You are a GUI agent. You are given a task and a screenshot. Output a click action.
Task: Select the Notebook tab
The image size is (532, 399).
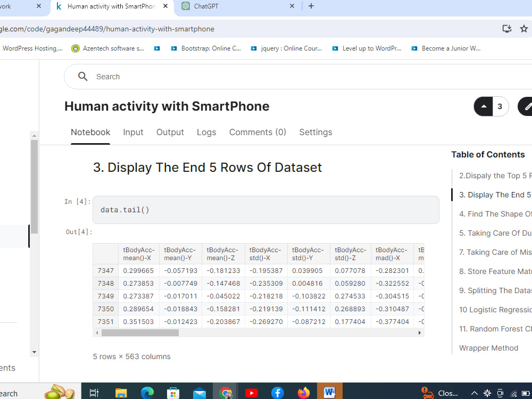click(90, 132)
